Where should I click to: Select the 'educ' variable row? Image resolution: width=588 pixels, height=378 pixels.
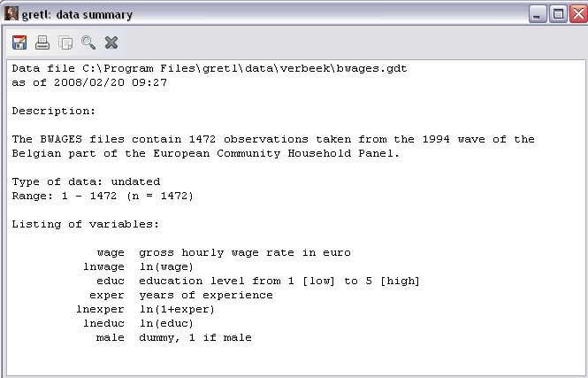258,282
